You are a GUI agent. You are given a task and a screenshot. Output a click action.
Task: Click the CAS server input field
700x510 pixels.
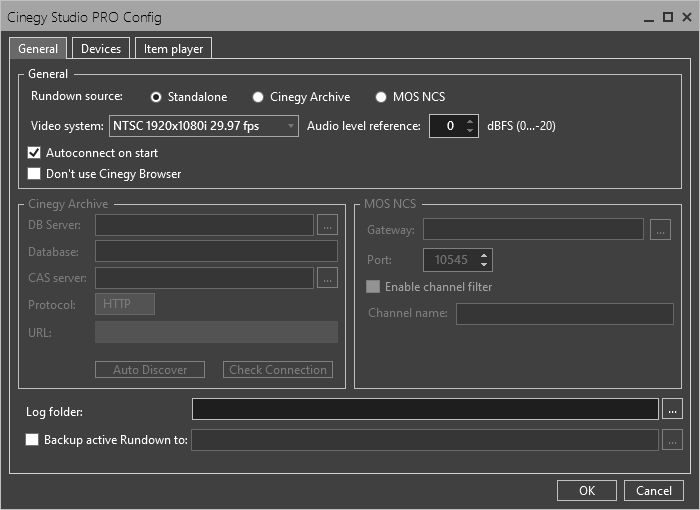tap(204, 278)
